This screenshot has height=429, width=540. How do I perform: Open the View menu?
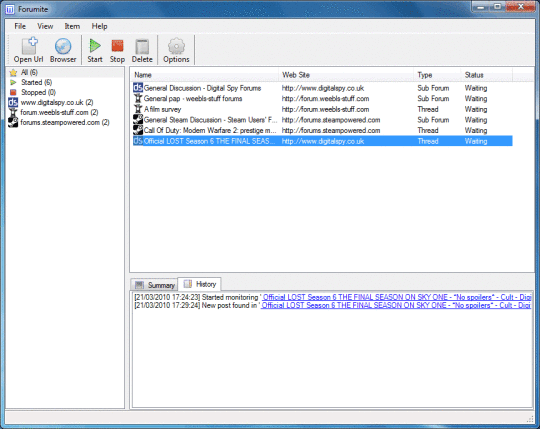coord(45,26)
